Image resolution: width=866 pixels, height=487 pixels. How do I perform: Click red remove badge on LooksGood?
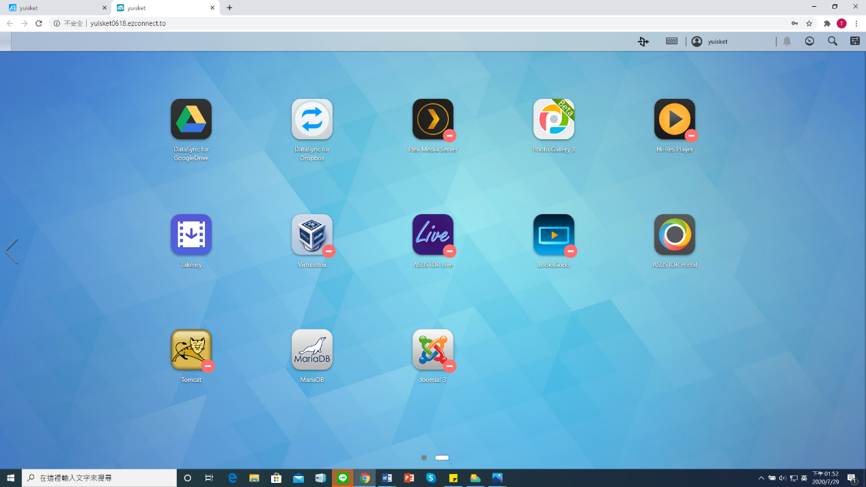571,251
